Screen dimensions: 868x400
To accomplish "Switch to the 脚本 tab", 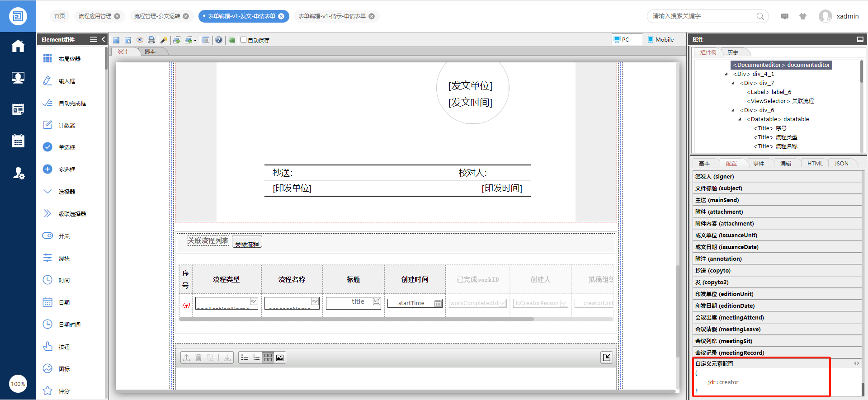I will (150, 52).
